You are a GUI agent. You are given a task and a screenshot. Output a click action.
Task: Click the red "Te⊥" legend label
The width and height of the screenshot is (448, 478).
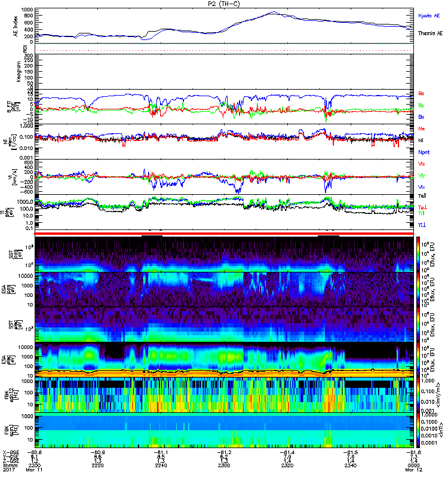tap(422, 207)
